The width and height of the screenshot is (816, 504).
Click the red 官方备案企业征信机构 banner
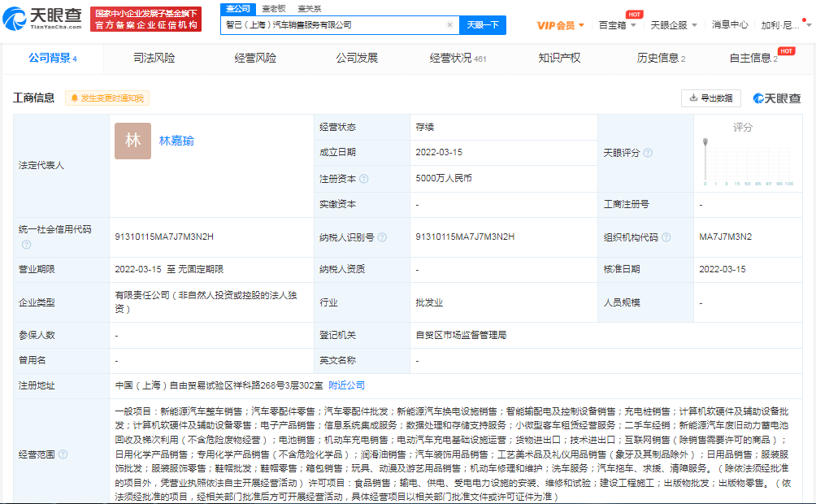point(145,19)
